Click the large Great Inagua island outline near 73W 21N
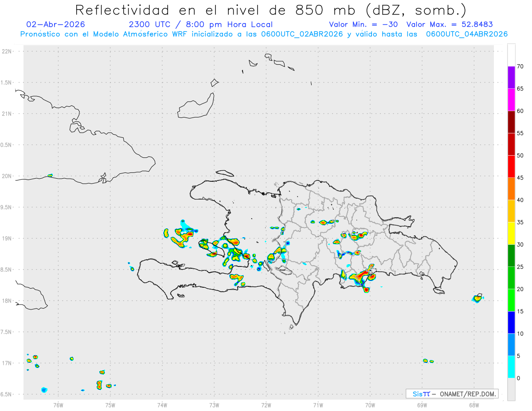Viewport: 532px width, 411px height. 196,106
